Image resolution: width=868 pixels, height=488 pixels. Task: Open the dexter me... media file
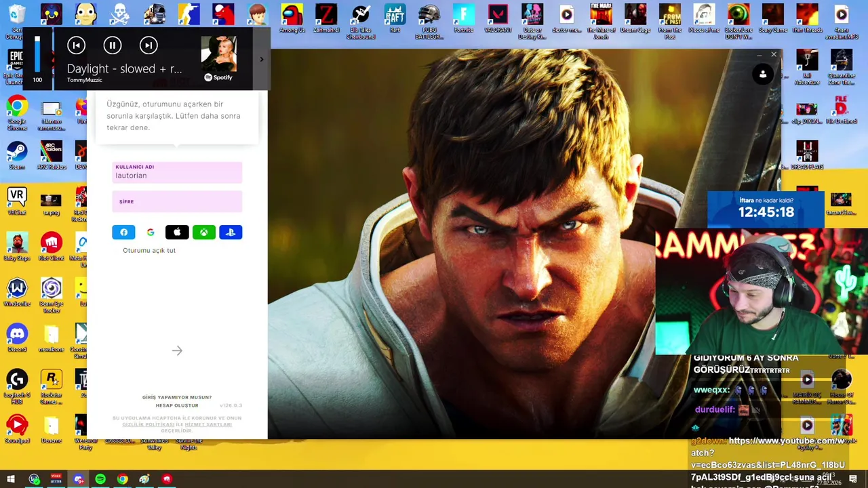coord(567,18)
